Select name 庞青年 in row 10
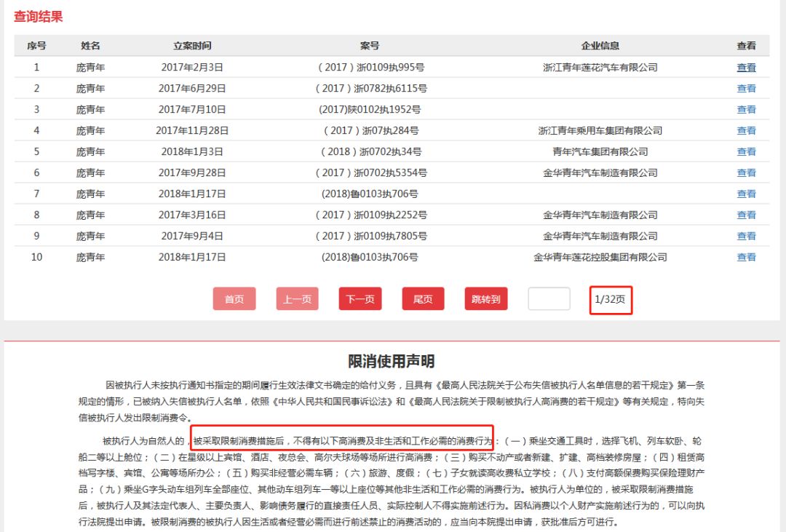This screenshot has width=786, height=532. 90,257
